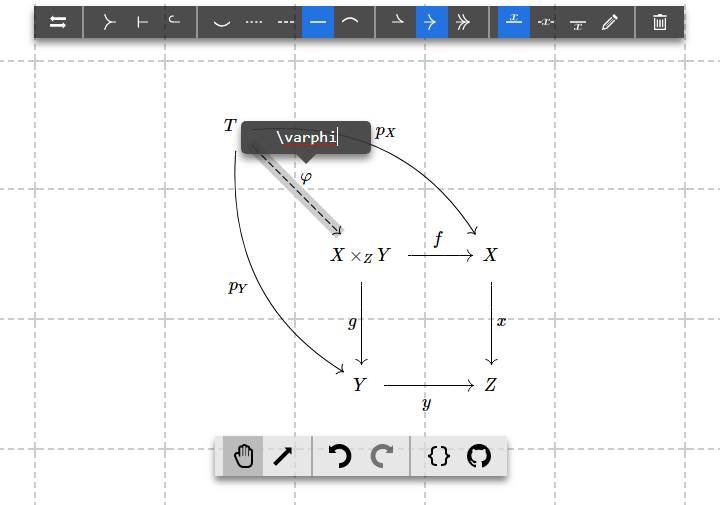This screenshot has width=720, height=505.
Task: Click the reverse arrow direction icon
Action: click(x=58, y=22)
